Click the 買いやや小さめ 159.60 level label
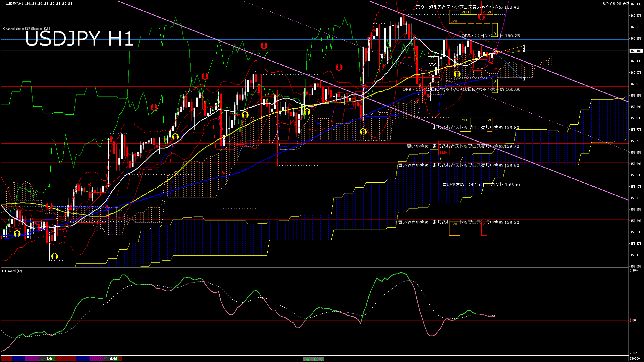 coord(459,166)
